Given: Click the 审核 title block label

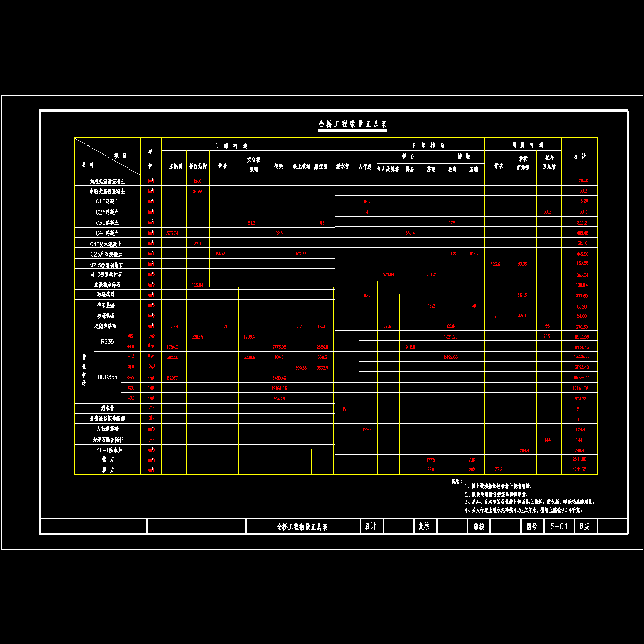Looking at the screenshot, I should coord(478,526).
